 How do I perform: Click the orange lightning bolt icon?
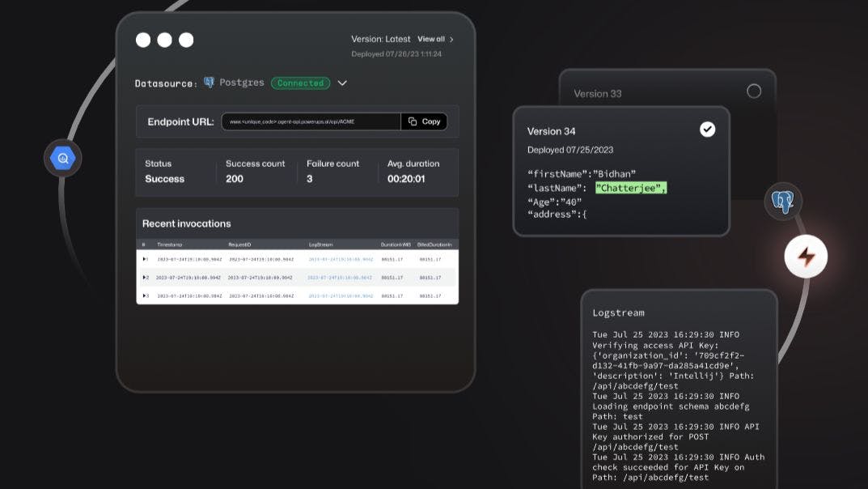coord(806,257)
